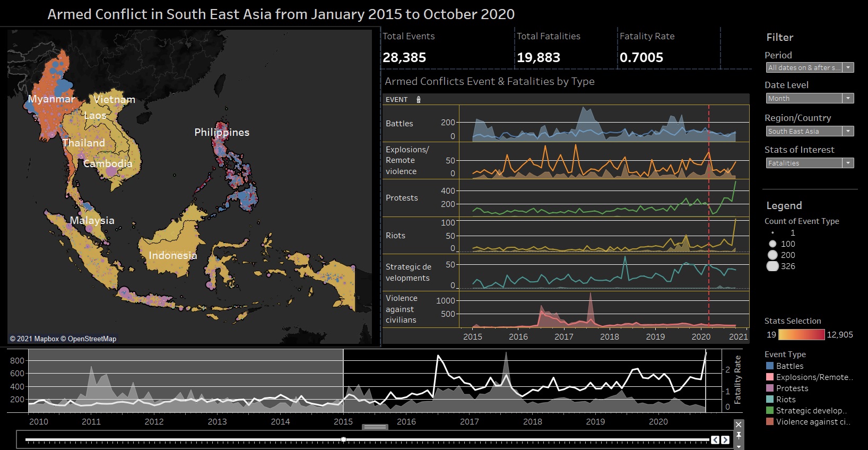
Task: Select Thailand on the map
Action: click(x=84, y=143)
